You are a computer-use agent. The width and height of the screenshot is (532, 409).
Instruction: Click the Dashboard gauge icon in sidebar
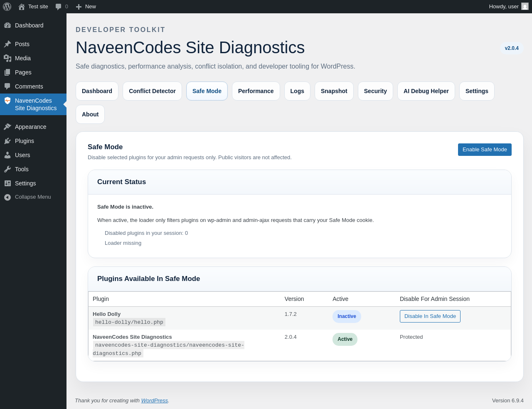pyautogui.click(x=7, y=25)
